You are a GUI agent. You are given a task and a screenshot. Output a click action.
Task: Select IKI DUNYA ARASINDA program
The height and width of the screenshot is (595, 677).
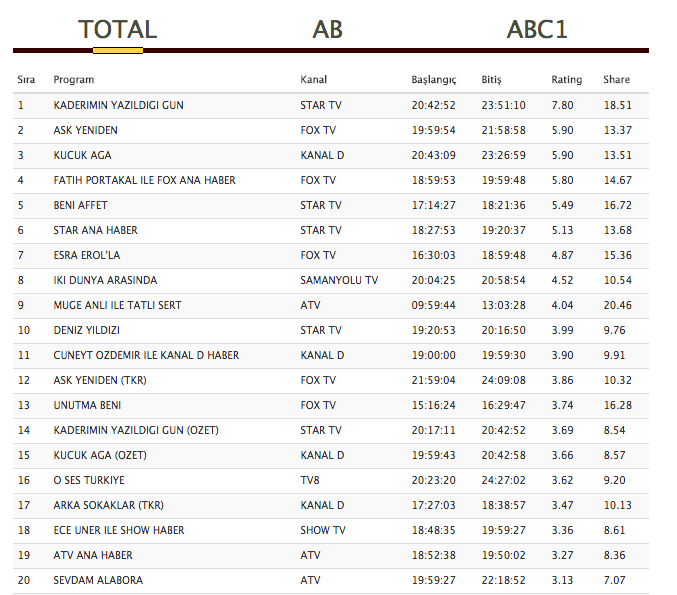(105, 280)
